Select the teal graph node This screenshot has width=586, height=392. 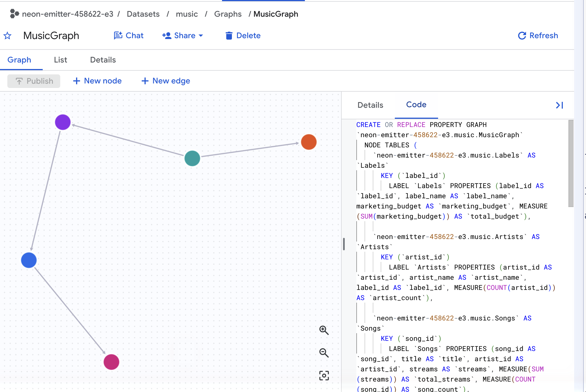click(x=192, y=158)
